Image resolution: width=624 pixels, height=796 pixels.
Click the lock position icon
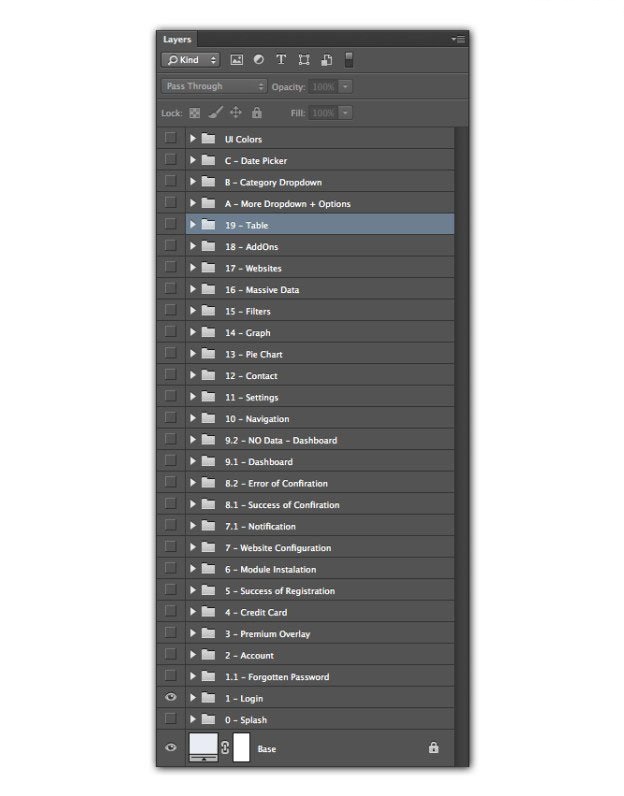236,113
